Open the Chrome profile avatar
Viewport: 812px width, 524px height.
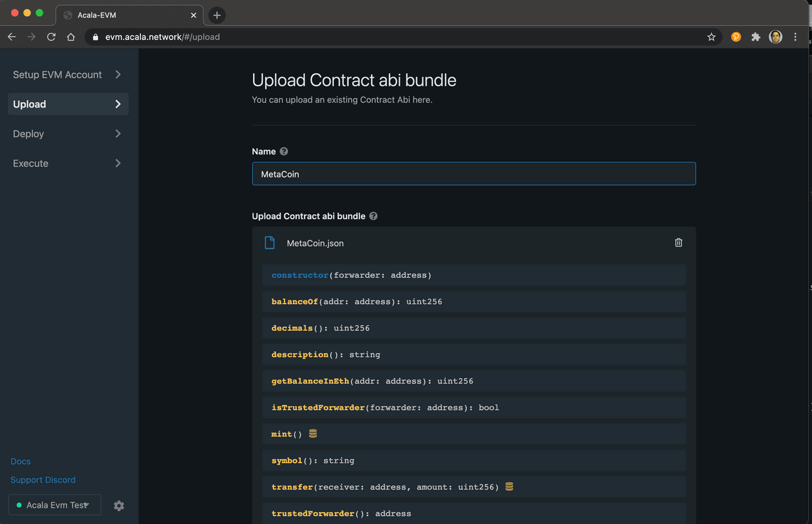point(776,37)
